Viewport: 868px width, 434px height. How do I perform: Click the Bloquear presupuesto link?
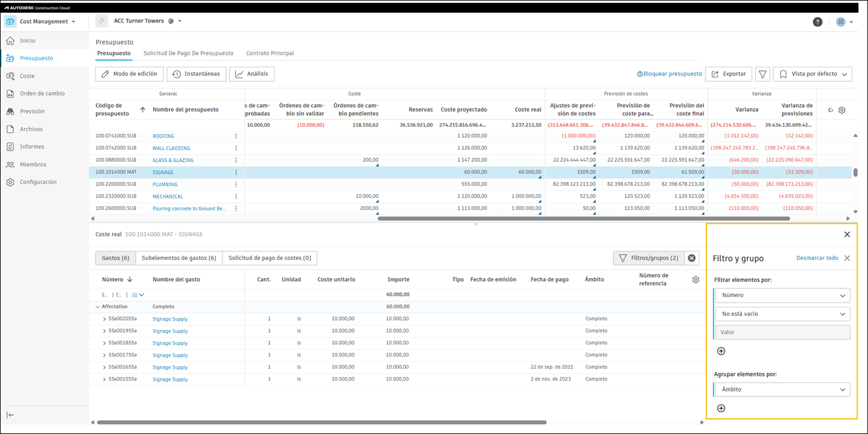pos(669,74)
